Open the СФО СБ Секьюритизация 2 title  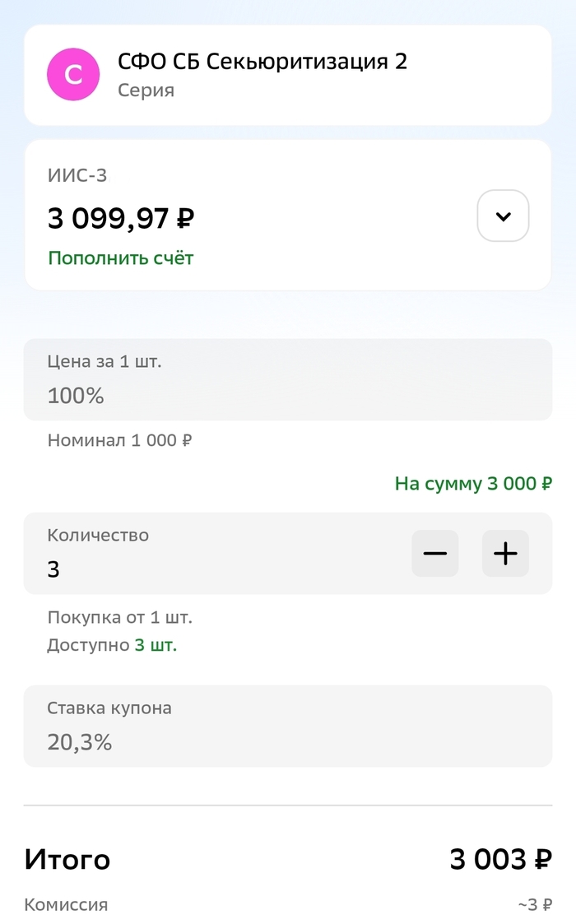coord(262,61)
